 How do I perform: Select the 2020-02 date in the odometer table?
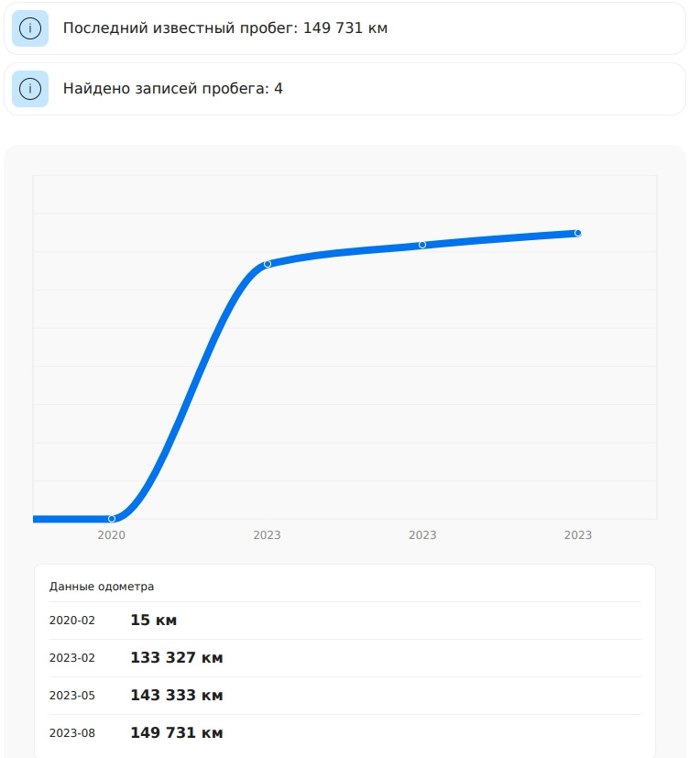coord(72,621)
